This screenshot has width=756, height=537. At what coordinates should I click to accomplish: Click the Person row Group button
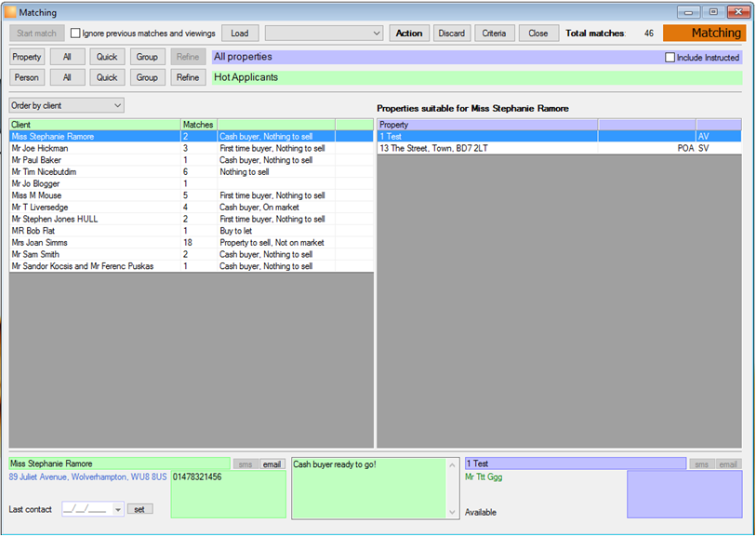(x=147, y=77)
